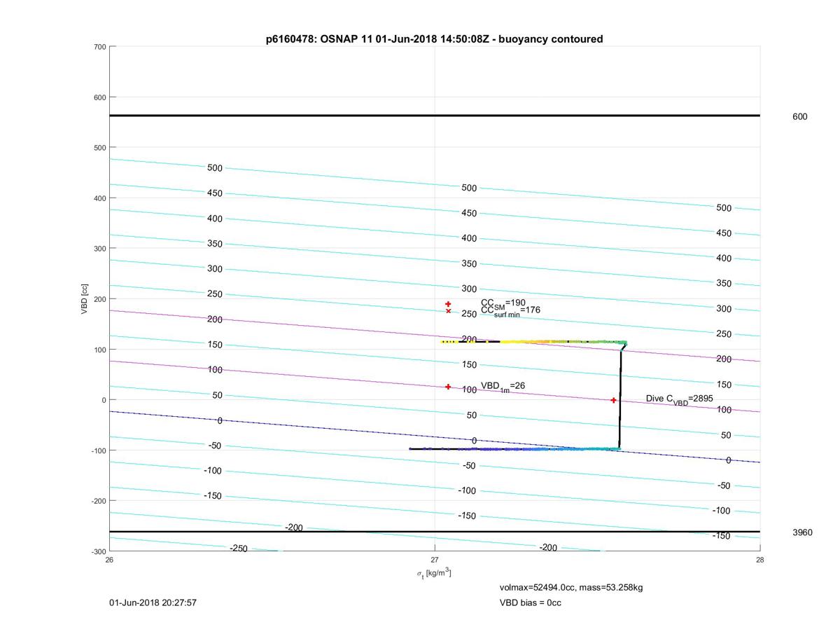Select the "volmax=52494.0cc, mass=53.258kg" footer text
The image size is (840, 620).
pos(571,587)
